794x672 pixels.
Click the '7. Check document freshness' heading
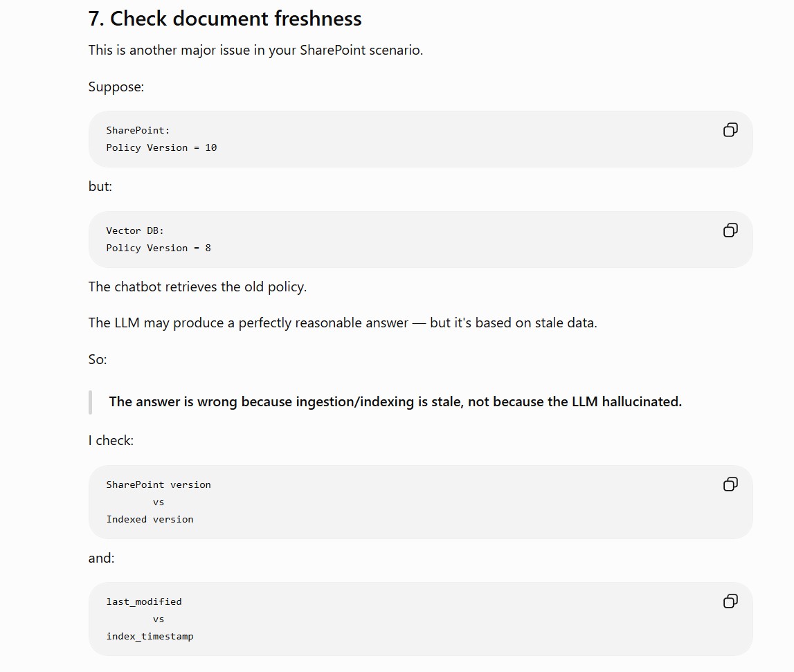[x=225, y=19]
